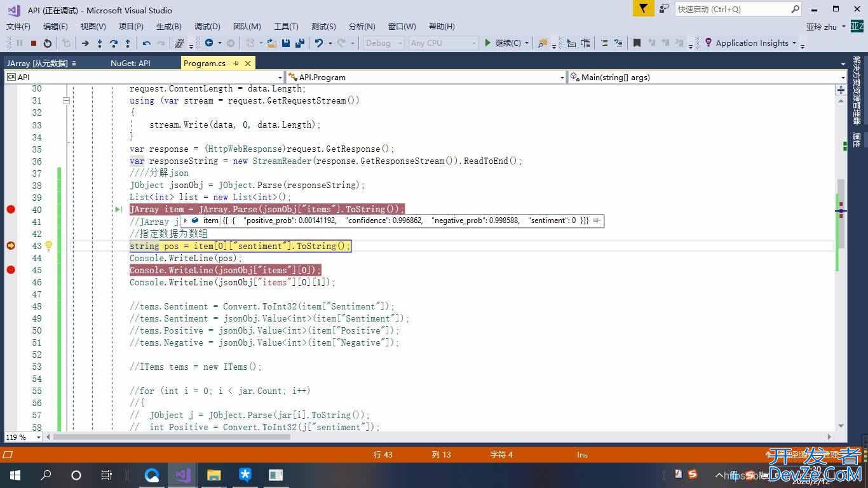Open the 属性 side panel tab
Screen dimensions: 868x488
[x=857, y=140]
